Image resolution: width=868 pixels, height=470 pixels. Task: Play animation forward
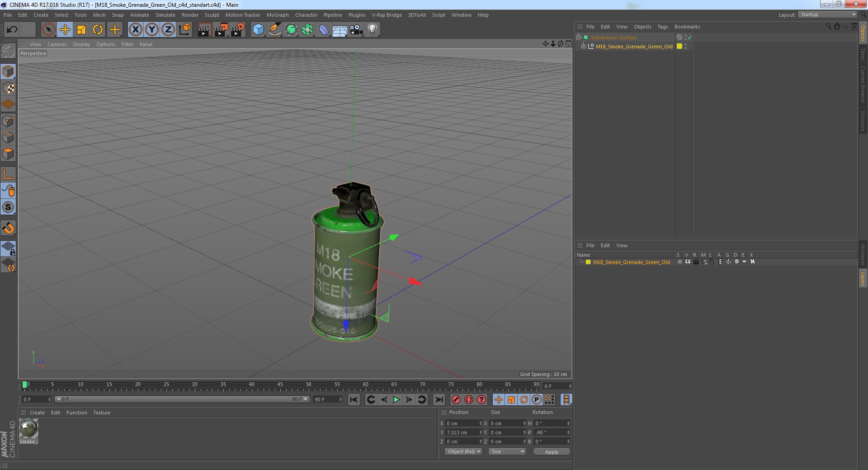tap(396, 399)
